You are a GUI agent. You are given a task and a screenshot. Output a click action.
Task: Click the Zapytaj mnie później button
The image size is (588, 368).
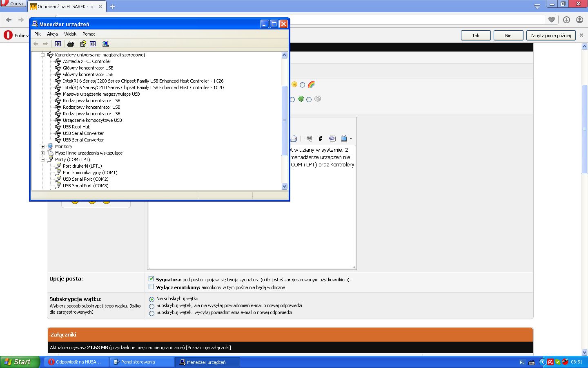coord(550,36)
